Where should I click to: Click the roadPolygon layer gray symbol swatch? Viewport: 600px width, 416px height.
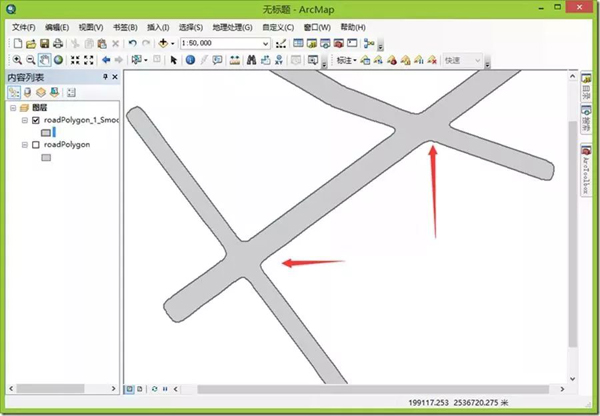[x=46, y=157]
